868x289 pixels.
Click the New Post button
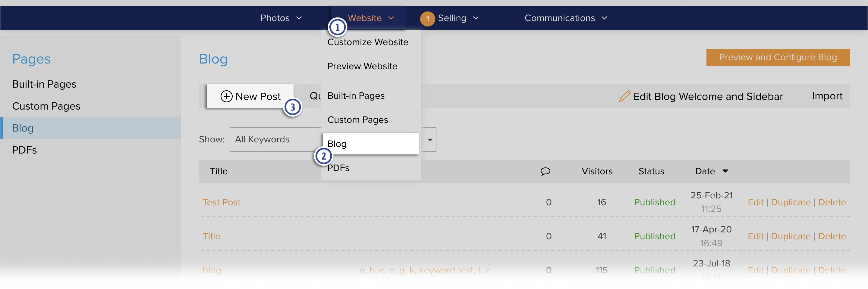250,96
